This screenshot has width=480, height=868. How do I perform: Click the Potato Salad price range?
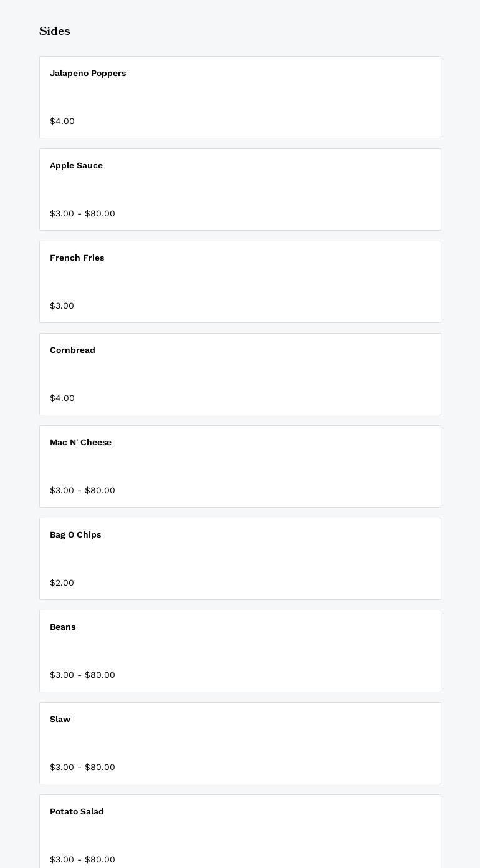click(82, 860)
